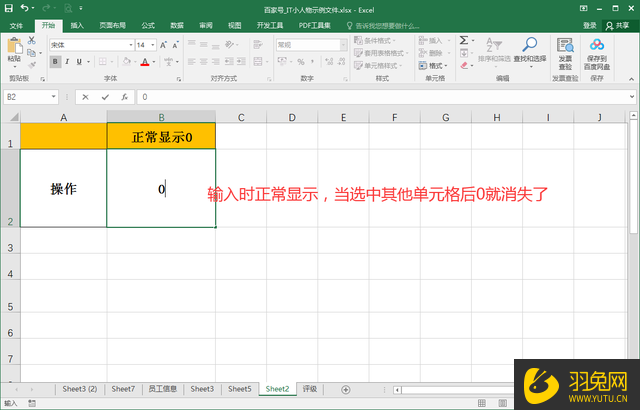The image size is (640, 410).
Task: Click the Clear eraser icon
Action: [464, 65]
